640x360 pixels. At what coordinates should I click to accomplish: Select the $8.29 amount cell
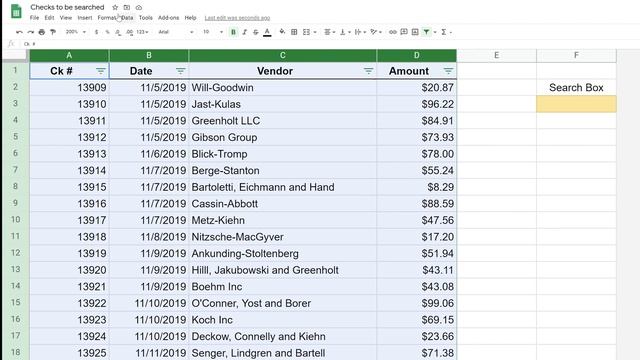pos(417,187)
